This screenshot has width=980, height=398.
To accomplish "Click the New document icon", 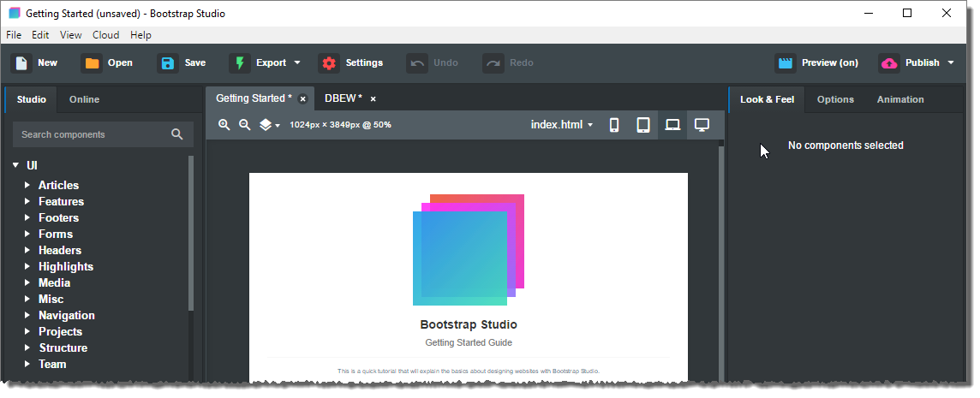I will pyautogui.click(x=21, y=63).
